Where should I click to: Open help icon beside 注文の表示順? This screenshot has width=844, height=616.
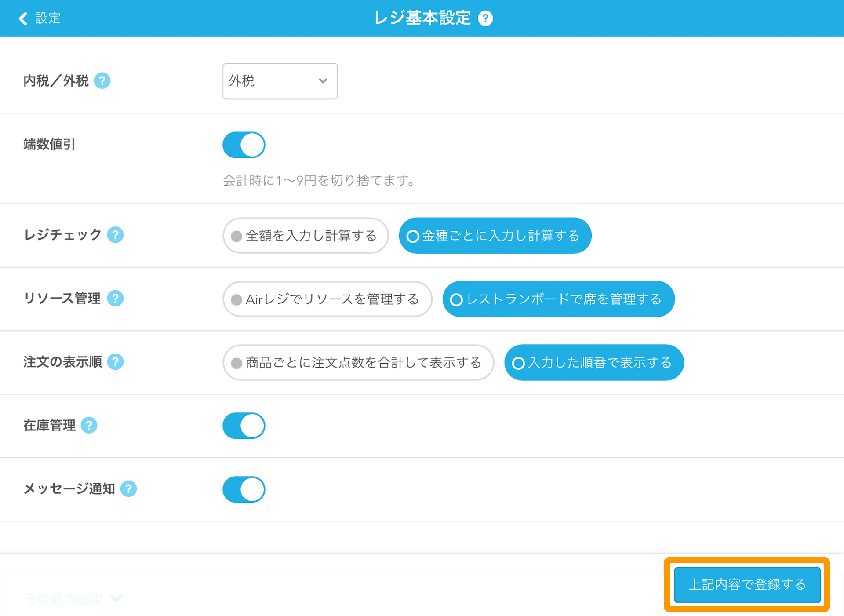(116, 362)
